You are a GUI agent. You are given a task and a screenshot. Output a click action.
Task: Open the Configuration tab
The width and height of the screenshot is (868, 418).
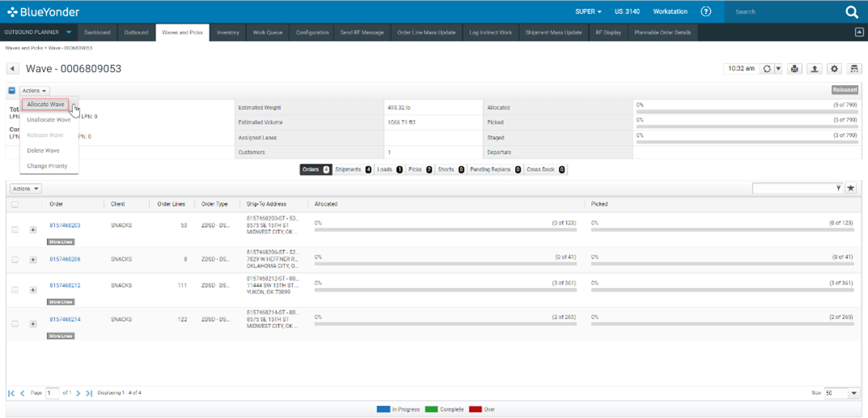point(313,32)
